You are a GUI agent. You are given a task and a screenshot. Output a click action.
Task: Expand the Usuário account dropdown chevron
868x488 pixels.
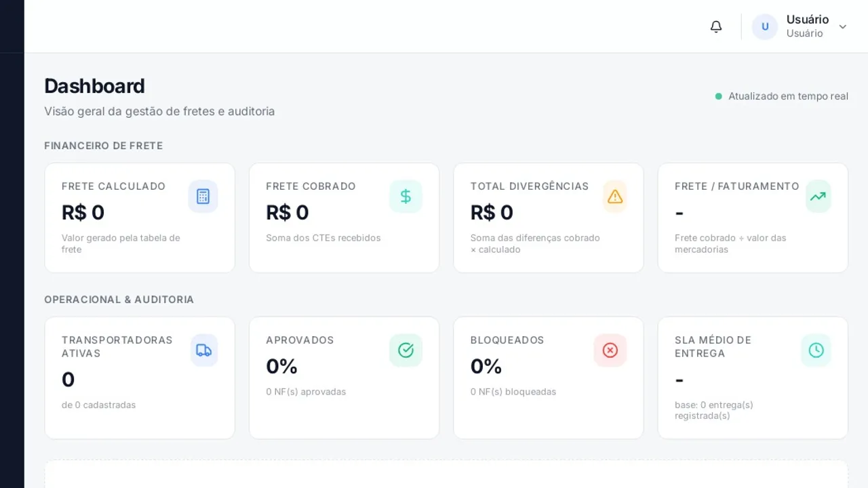coord(843,26)
